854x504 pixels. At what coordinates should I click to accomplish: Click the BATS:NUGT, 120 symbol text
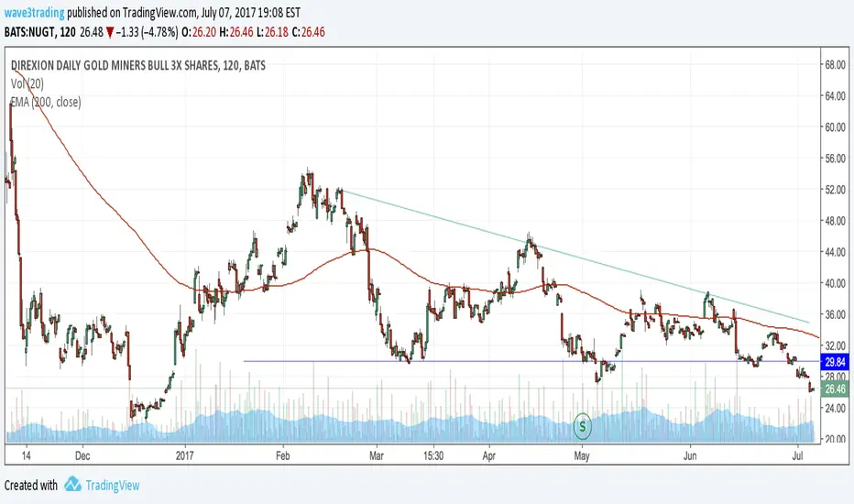[x=39, y=32]
